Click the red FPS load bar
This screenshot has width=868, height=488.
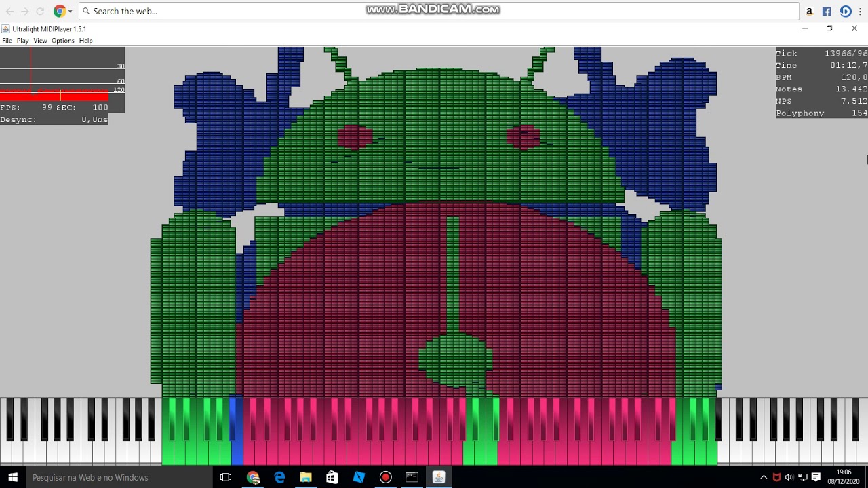tap(54, 96)
